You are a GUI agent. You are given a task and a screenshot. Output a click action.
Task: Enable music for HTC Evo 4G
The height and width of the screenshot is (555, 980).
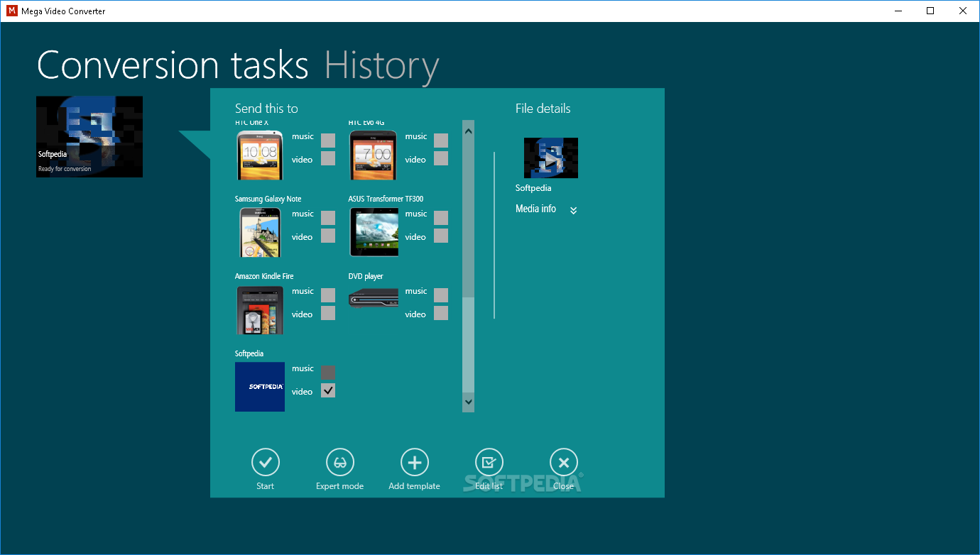[x=441, y=141]
